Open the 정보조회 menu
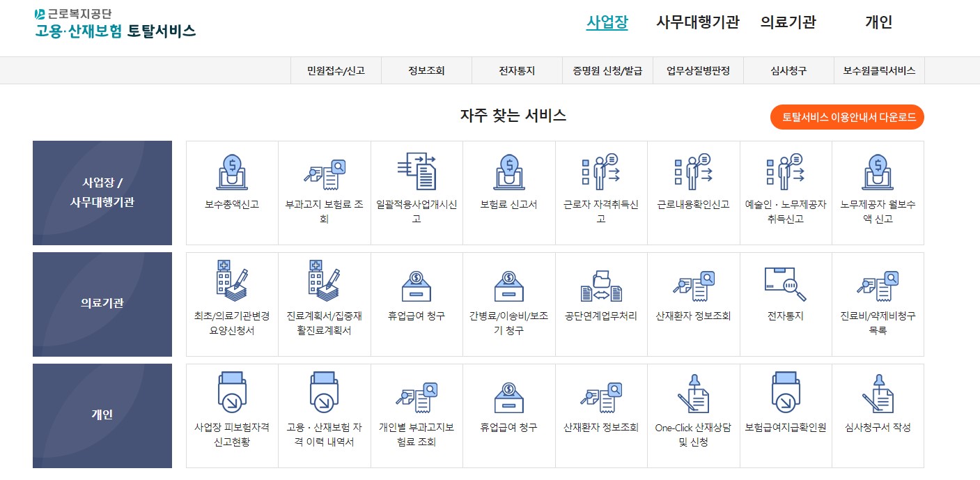Image resolution: width=980 pixels, height=480 pixels. click(x=426, y=70)
